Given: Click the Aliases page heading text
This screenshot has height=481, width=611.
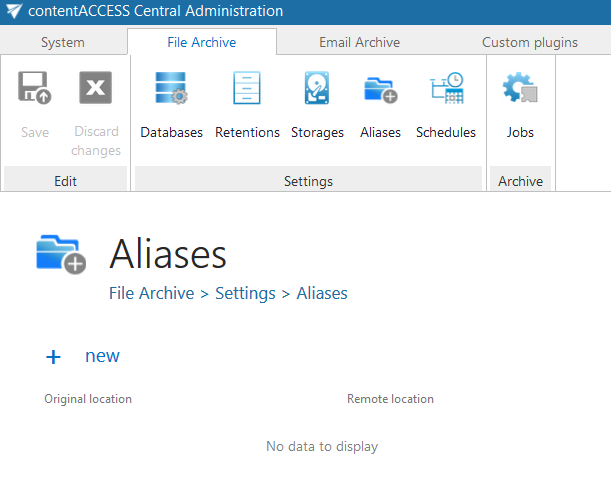Looking at the screenshot, I should (168, 254).
